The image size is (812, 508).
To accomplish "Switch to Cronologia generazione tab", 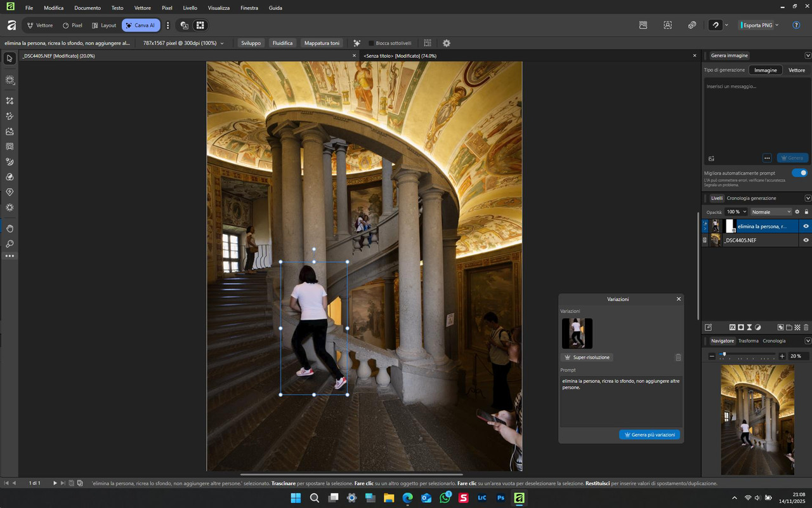I will 751,198.
